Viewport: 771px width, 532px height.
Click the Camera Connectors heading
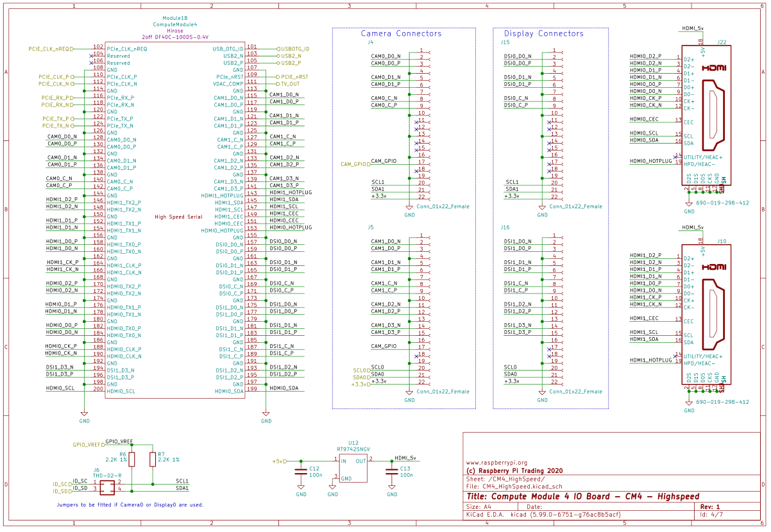tap(401, 33)
